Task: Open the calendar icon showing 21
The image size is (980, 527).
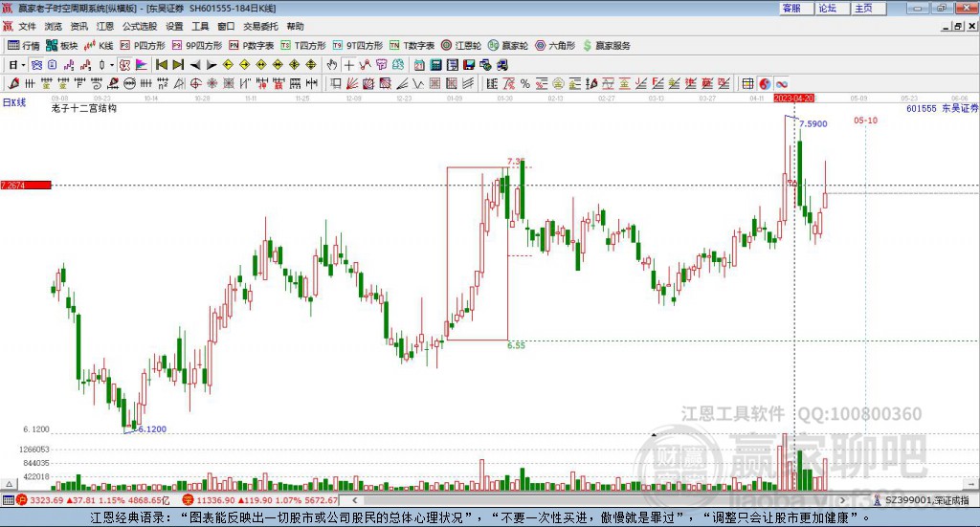Action: click(419, 65)
